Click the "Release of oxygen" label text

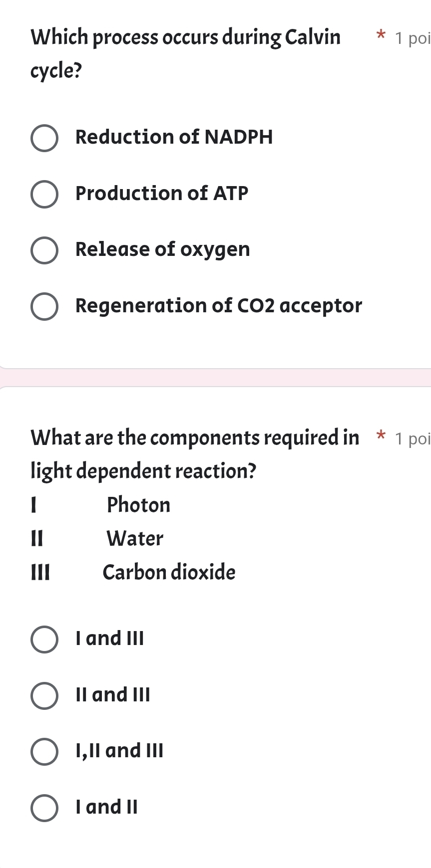pos(162,250)
